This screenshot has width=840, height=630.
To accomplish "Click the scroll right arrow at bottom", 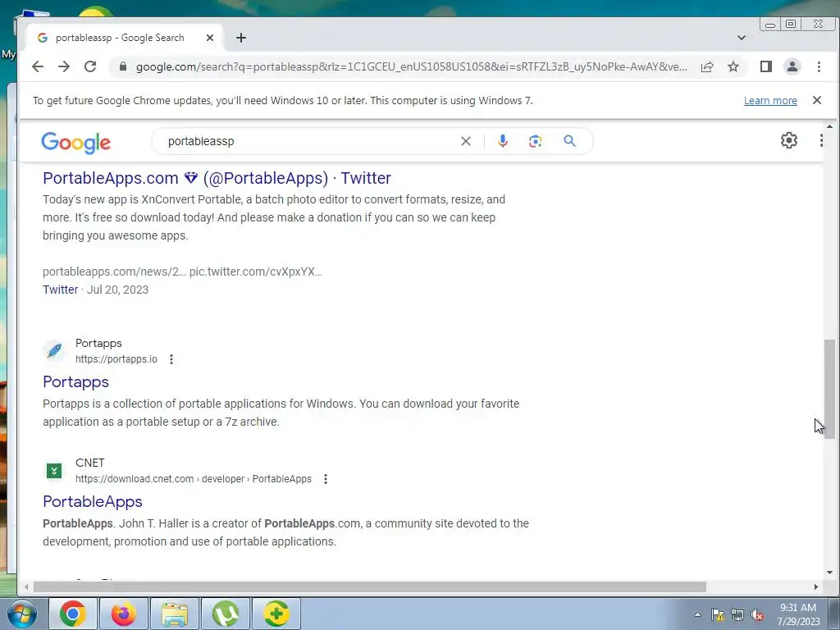I will tap(816, 587).
